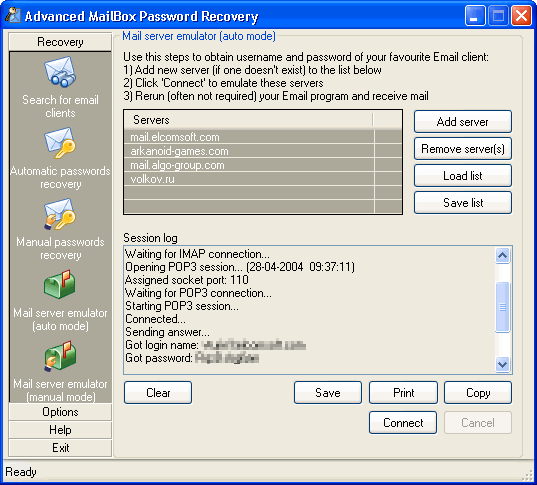Click the Remove server(s) button

coord(463,149)
